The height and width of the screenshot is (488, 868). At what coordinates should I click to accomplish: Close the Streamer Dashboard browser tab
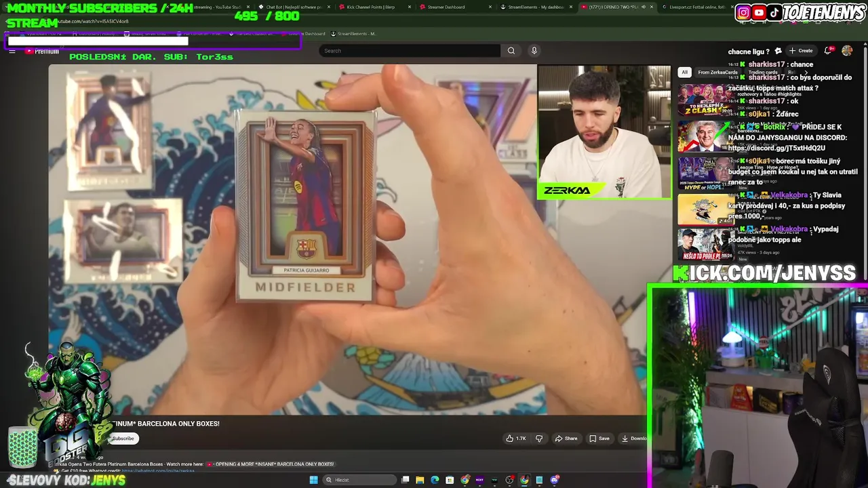(490, 7)
